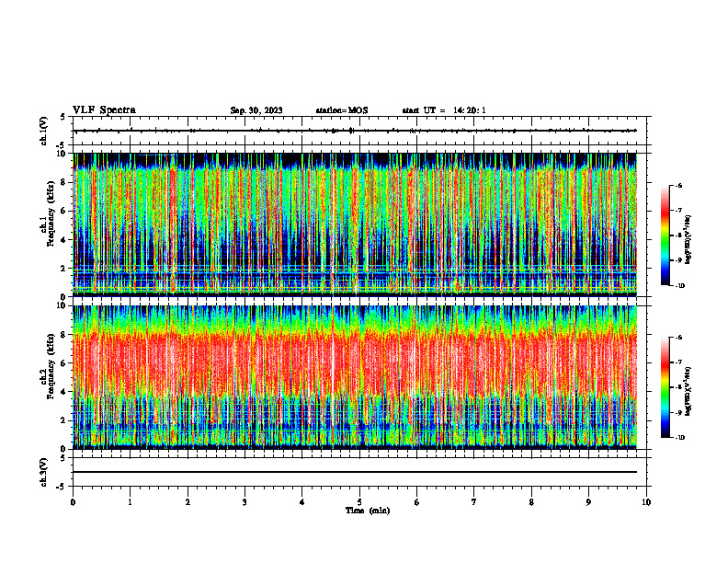
Task: Select the ch.1 colorbar log(PSD) label
Action: click(688, 240)
